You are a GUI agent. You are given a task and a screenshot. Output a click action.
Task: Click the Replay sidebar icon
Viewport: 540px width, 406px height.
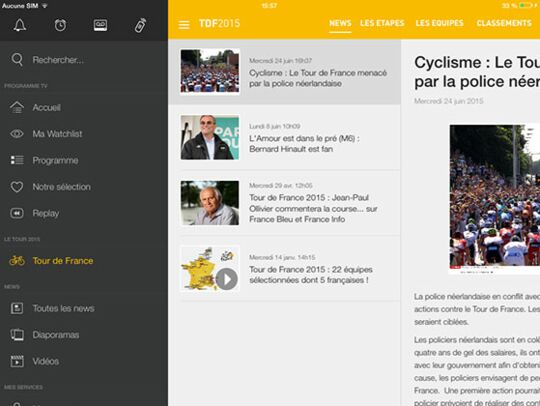[17, 213]
